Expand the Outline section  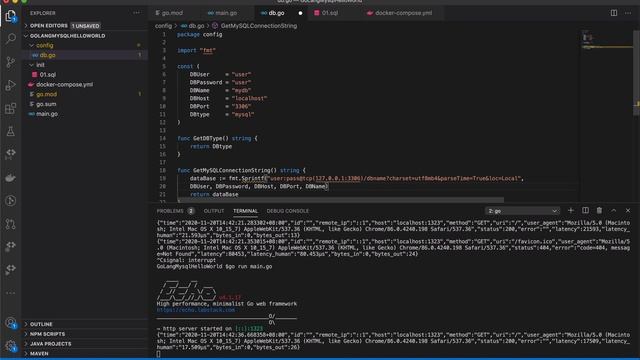click(85, 324)
